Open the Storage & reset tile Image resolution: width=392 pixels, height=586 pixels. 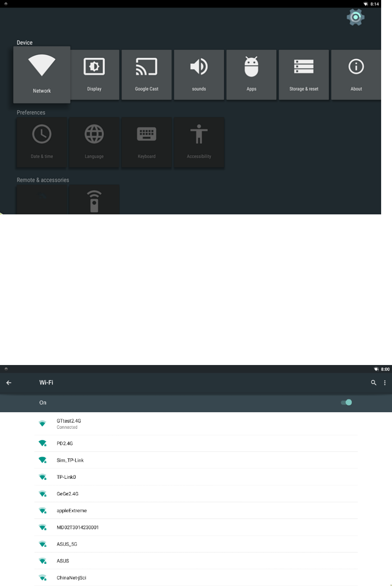pyautogui.click(x=304, y=75)
